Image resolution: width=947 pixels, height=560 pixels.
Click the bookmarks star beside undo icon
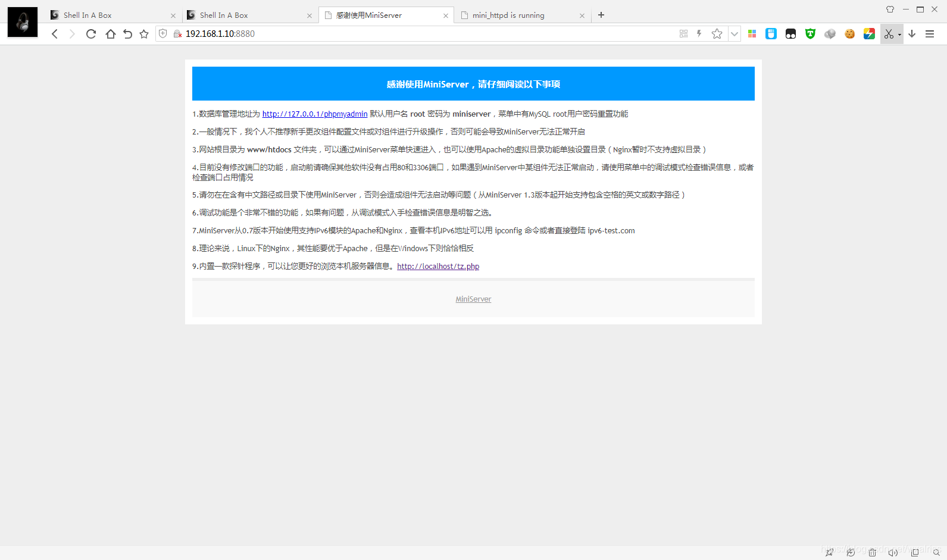coord(144,34)
